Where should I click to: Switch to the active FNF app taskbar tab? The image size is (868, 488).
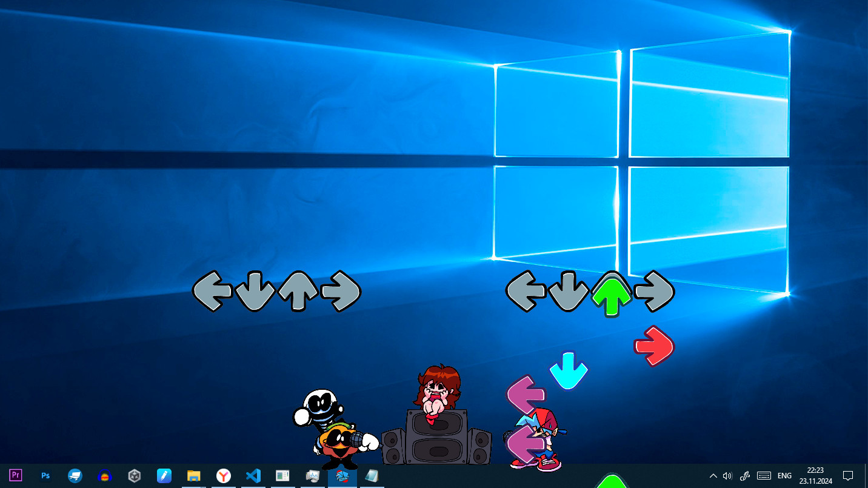pos(342,475)
